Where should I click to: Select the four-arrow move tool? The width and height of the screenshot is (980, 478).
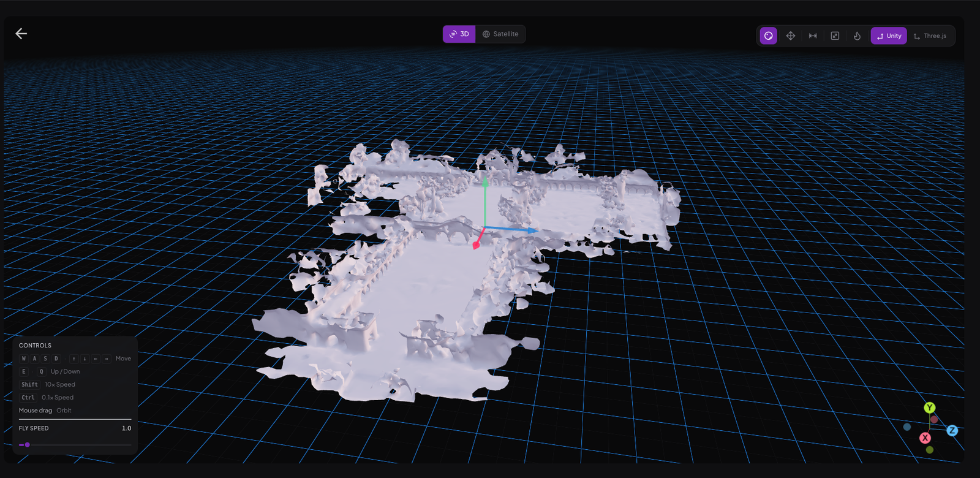[x=791, y=36]
